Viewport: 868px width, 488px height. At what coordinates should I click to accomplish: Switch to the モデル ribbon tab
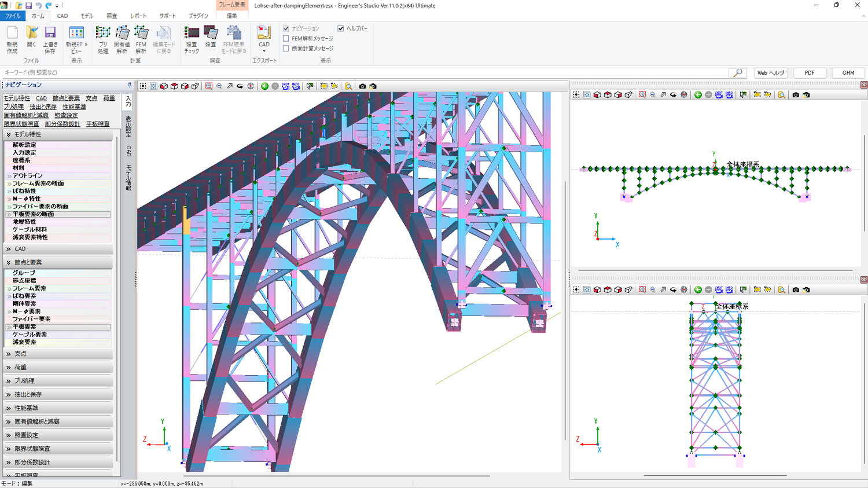(x=87, y=16)
